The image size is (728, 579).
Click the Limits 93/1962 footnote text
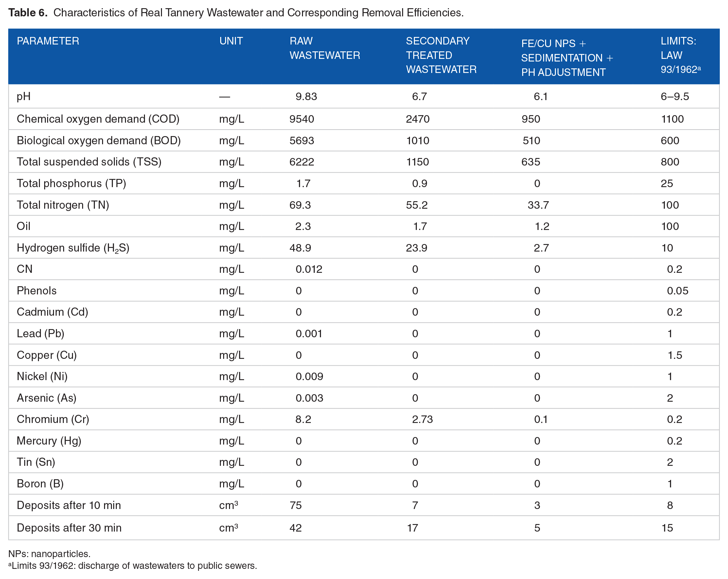pos(133,566)
